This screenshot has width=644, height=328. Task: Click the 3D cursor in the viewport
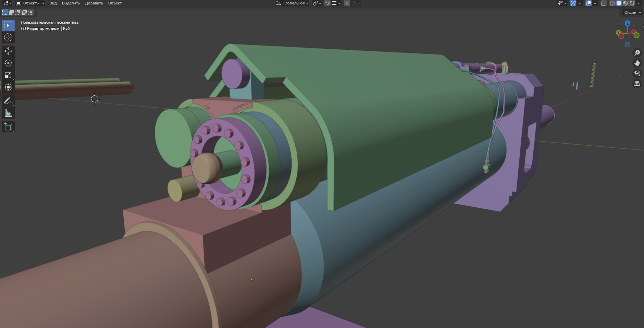[95, 99]
